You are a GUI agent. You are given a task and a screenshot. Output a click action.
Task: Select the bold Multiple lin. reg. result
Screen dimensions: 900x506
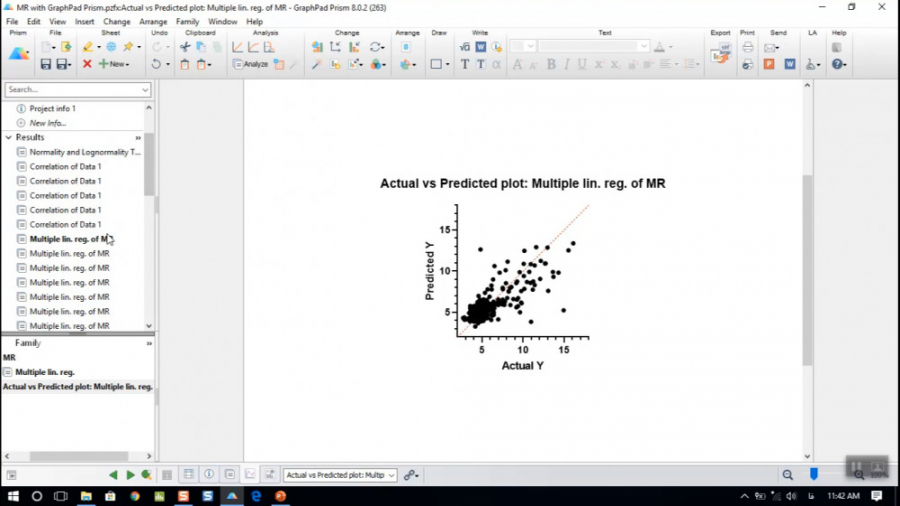click(69, 239)
